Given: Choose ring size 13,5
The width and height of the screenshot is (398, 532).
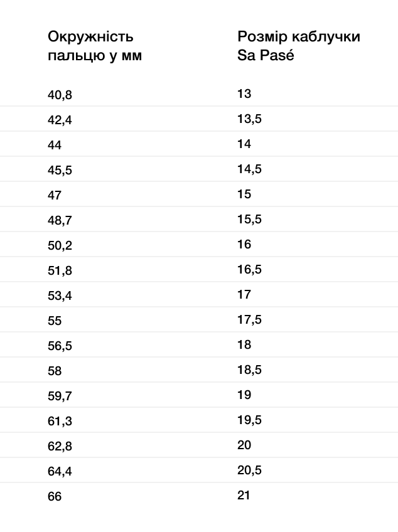Looking at the screenshot, I should tap(249, 119).
